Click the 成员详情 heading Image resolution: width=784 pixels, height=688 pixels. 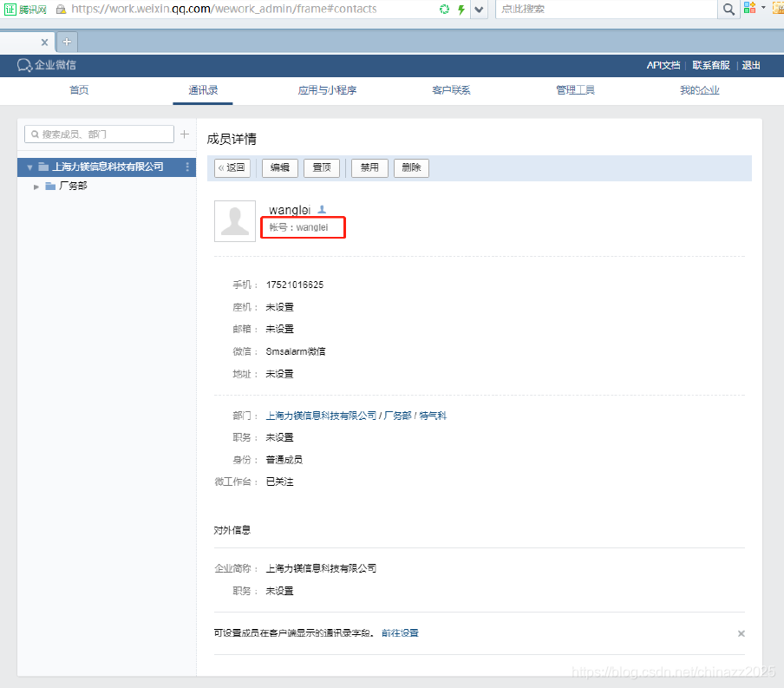pyautogui.click(x=232, y=139)
